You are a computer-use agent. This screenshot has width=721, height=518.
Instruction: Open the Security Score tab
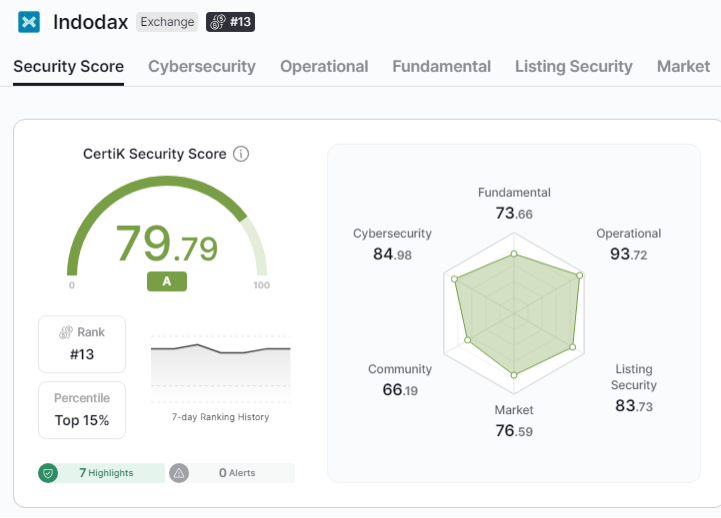[x=68, y=67]
